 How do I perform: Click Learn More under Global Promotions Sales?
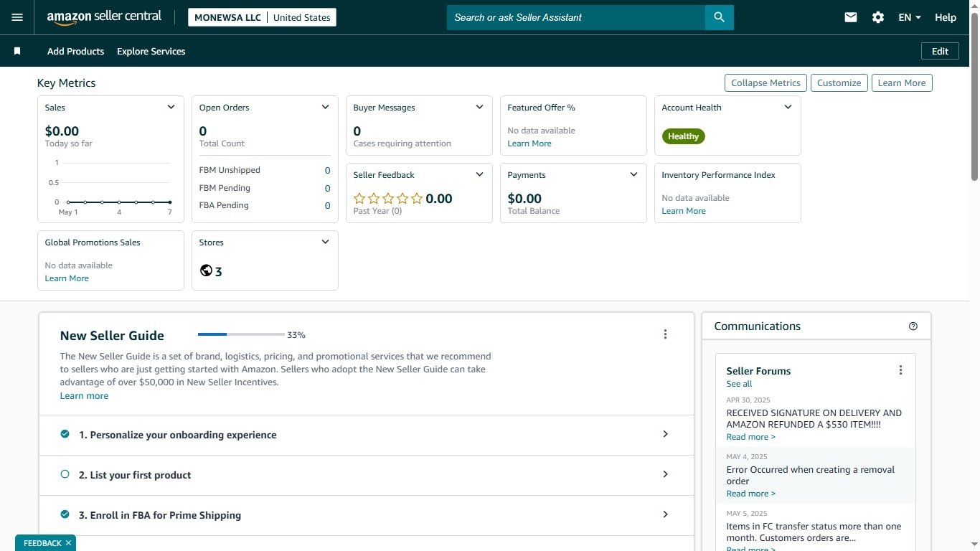[x=67, y=278]
